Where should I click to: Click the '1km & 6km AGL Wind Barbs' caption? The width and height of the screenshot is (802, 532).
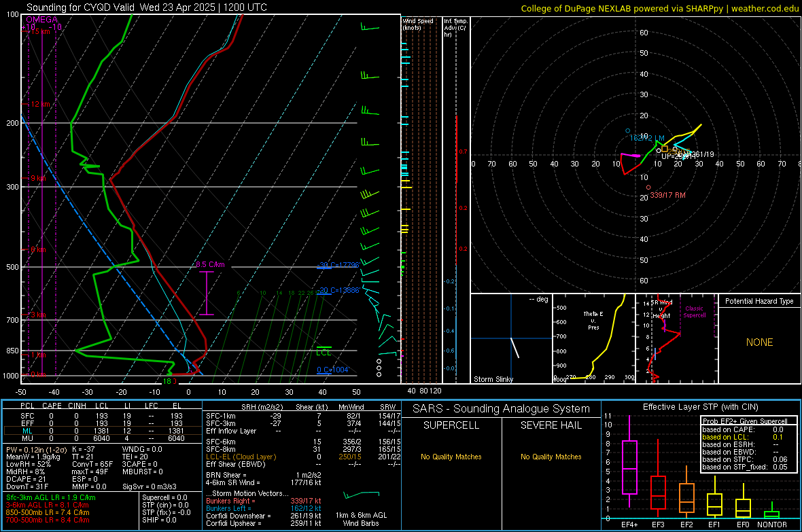tap(361, 519)
